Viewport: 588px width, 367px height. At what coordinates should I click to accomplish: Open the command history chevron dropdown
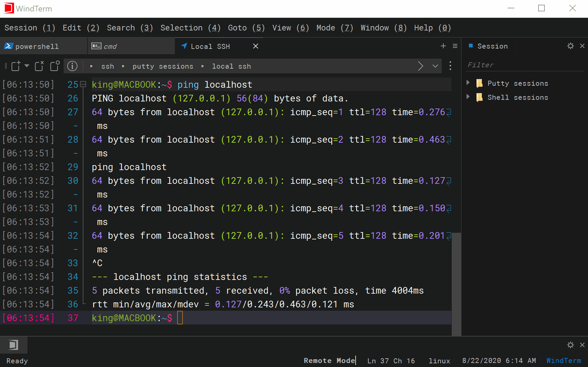[x=435, y=66]
